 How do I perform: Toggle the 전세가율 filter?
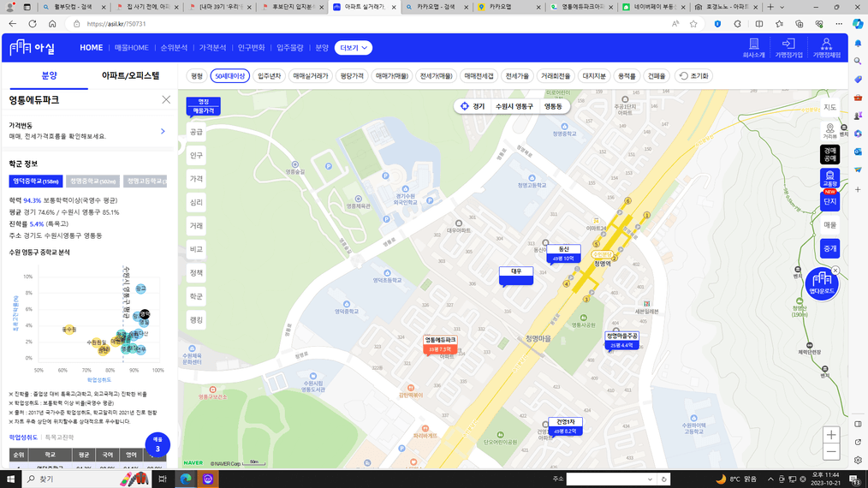tap(517, 76)
